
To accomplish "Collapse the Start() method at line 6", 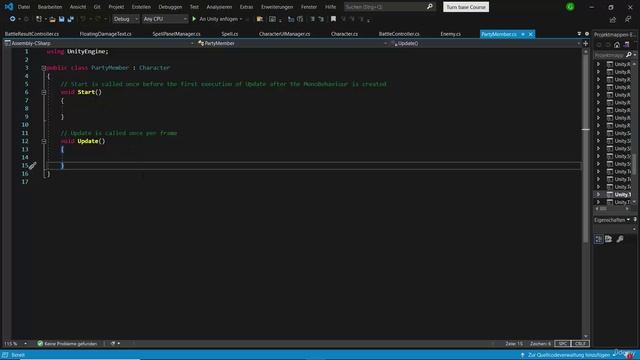I will coord(44,92).
